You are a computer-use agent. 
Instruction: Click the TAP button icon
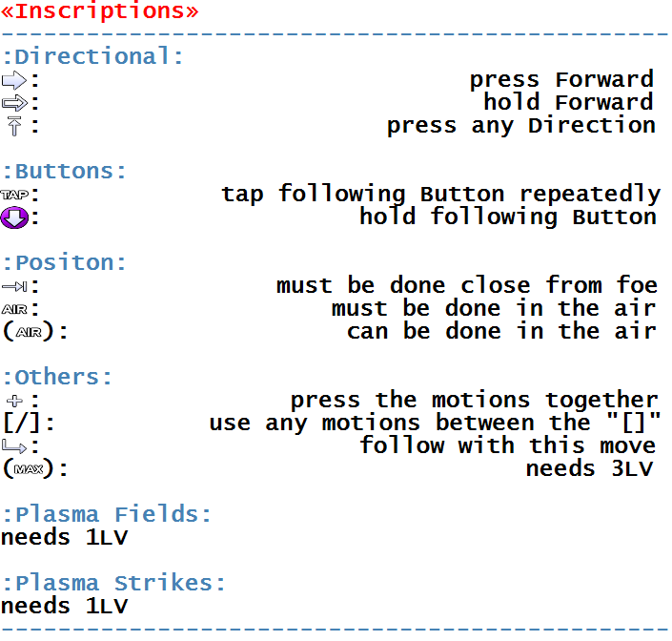pos(14,195)
